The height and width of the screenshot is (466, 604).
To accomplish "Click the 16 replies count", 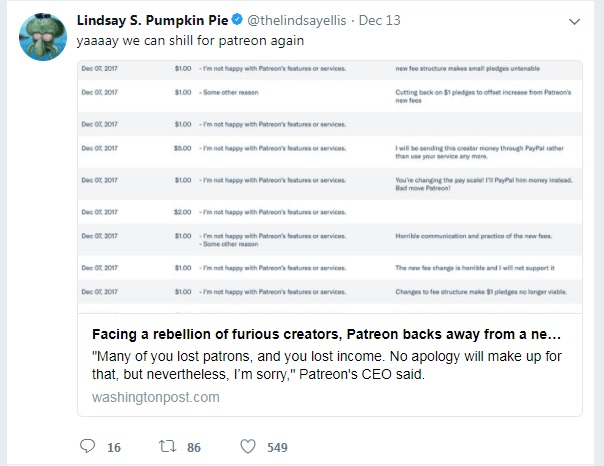I will tap(114, 448).
